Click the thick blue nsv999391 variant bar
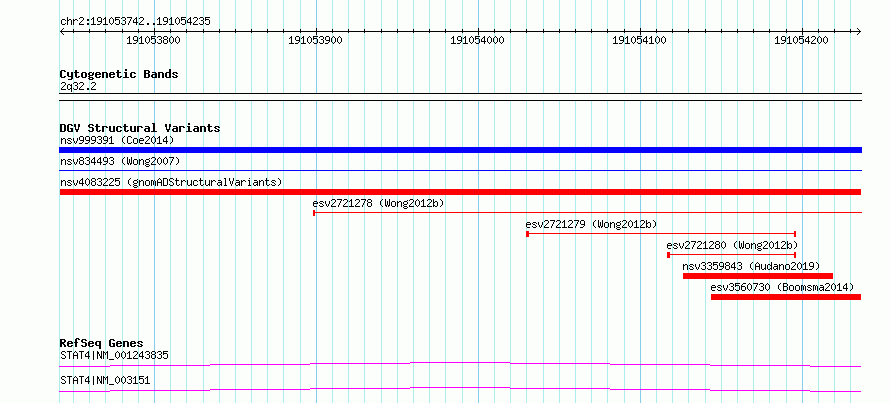Viewport: 890px width, 403px height. (460, 150)
